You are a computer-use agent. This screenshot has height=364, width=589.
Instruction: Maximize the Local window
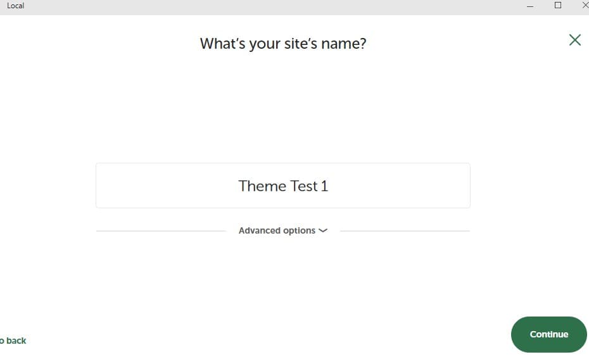(x=558, y=5)
